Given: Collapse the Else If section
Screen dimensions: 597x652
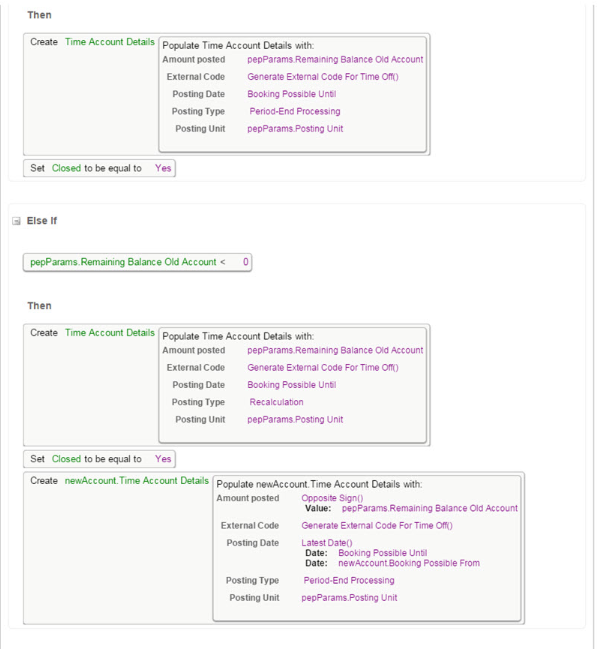Looking at the screenshot, I should [16, 221].
